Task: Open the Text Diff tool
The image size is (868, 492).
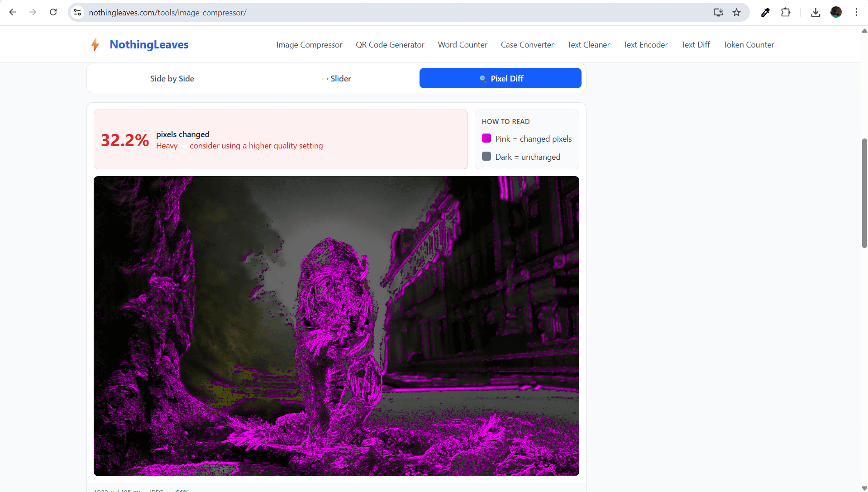Action: [x=695, y=44]
